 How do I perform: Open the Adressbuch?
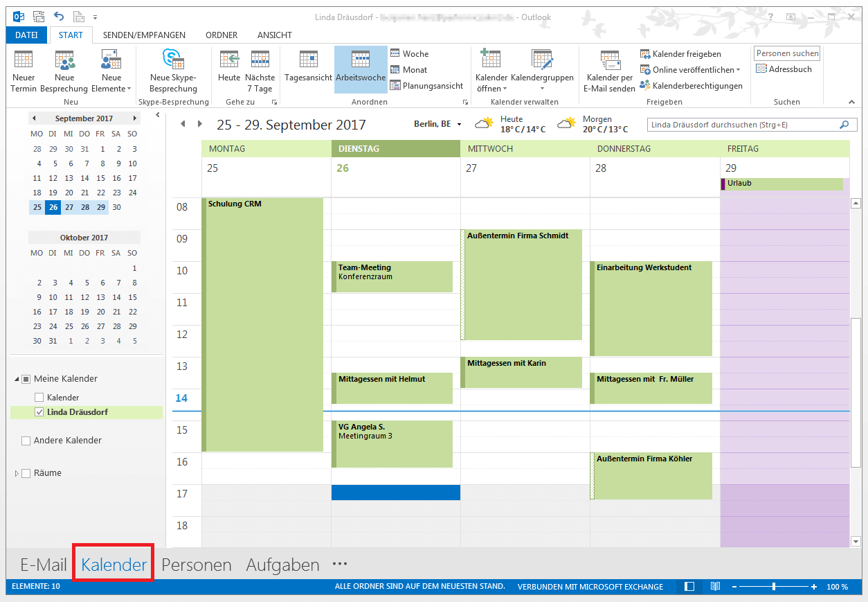point(784,69)
